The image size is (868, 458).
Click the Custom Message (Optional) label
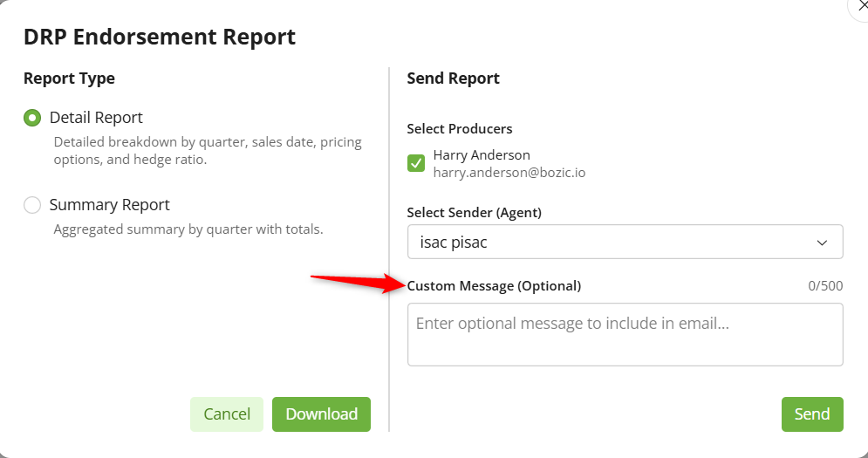coord(494,286)
